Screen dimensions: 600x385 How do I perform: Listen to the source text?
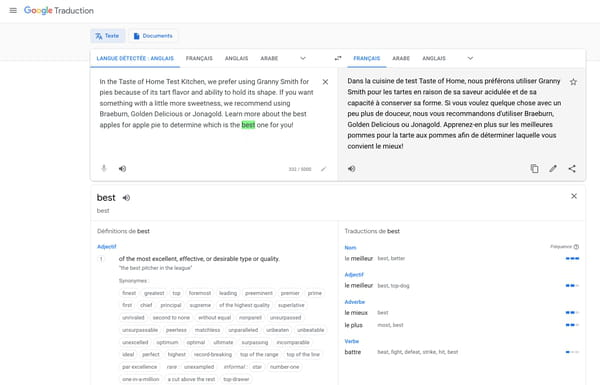[122, 168]
